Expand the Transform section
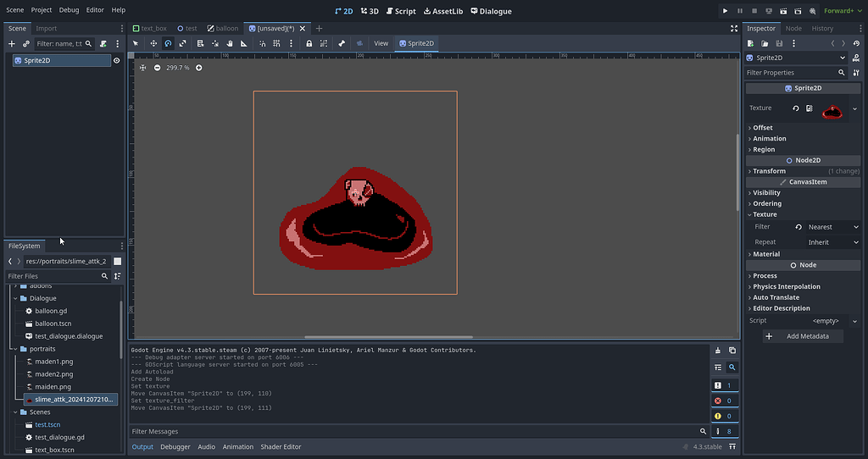Screen dimensions: 868x459 pos(769,171)
